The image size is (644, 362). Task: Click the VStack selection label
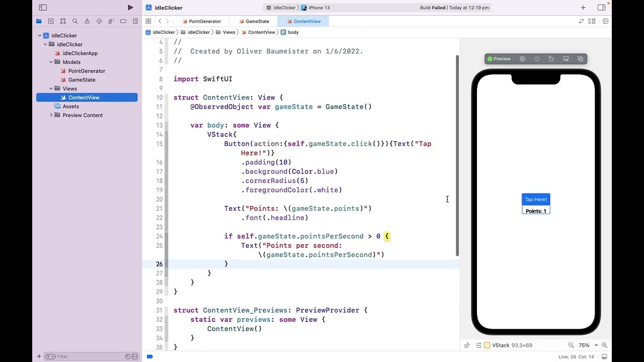[508, 345]
